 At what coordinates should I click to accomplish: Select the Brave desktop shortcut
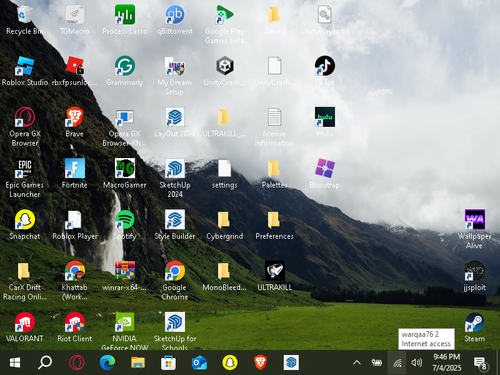pyautogui.click(x=75, y=117)
